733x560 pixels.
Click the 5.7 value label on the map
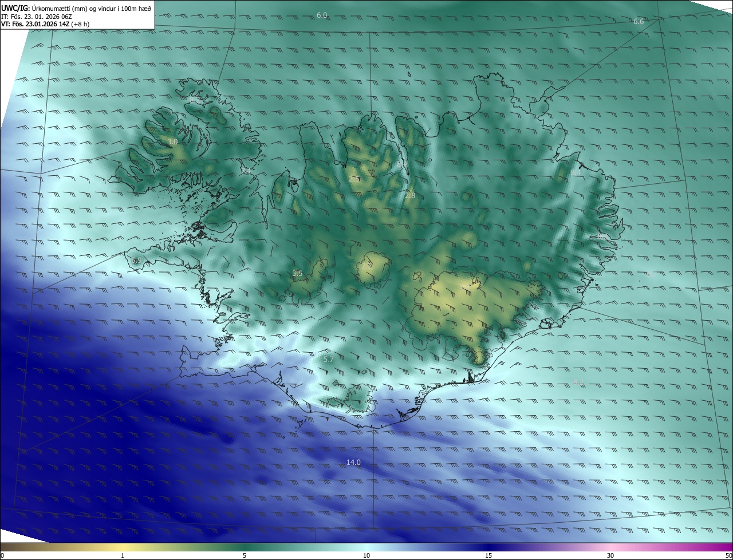click(x=328, y=359)
